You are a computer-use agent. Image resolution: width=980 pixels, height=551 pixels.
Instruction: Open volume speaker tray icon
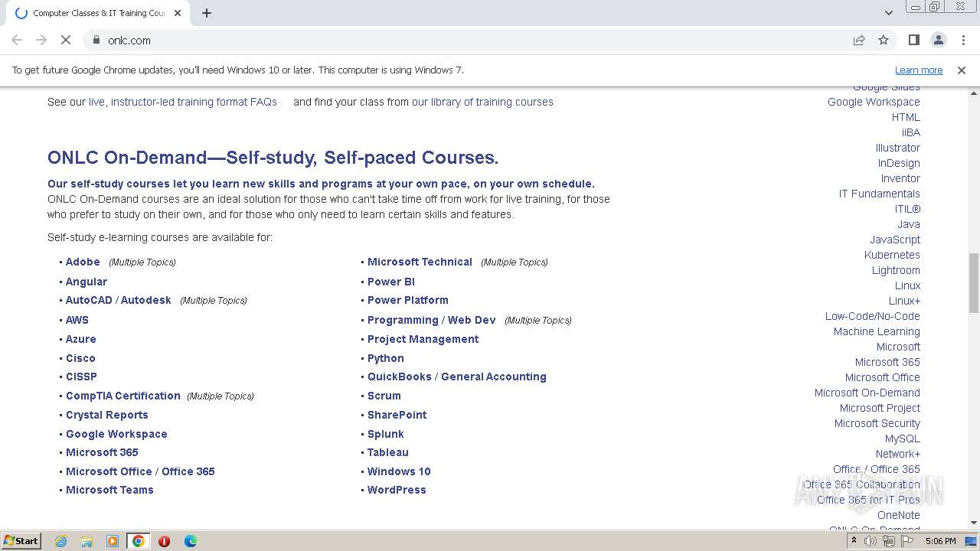(x=871, y=541)
